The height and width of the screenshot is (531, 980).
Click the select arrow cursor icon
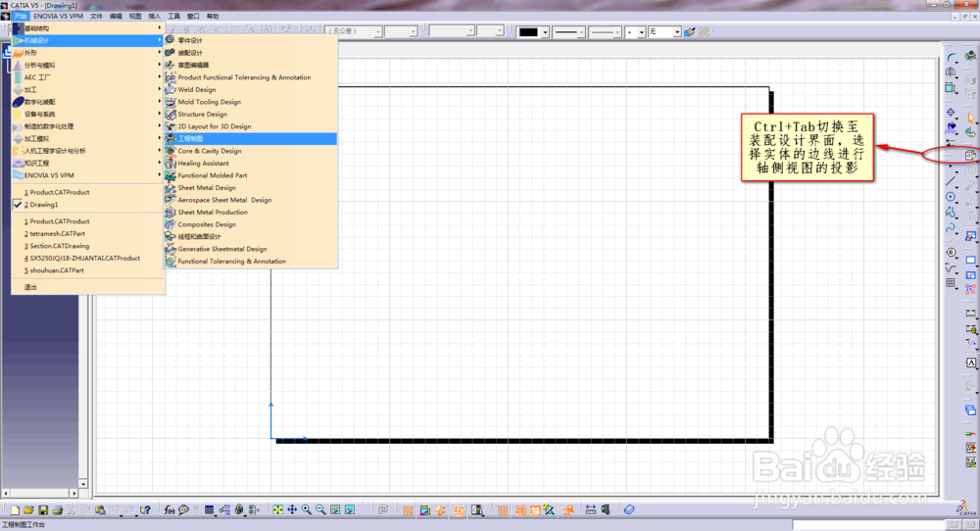(970, 118)
